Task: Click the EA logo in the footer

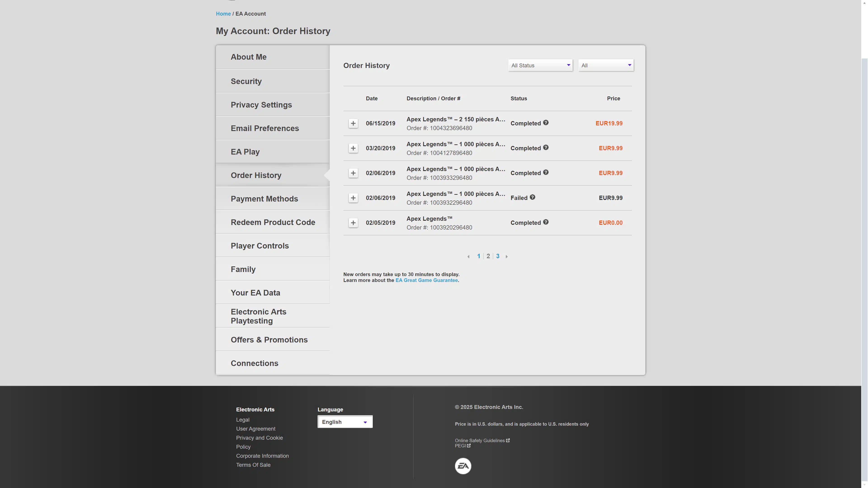Action: (463, 466)
